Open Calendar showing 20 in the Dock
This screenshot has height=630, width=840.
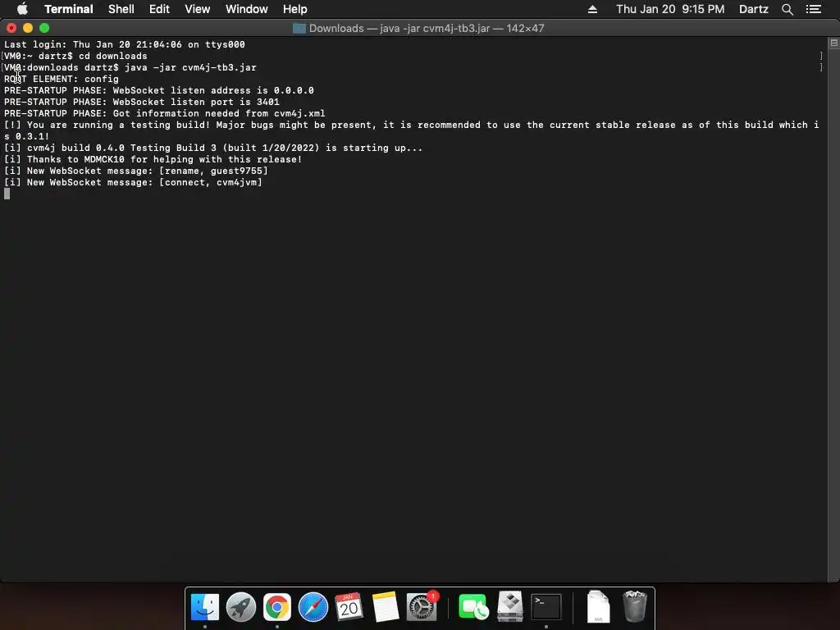[x=349, y=607]
